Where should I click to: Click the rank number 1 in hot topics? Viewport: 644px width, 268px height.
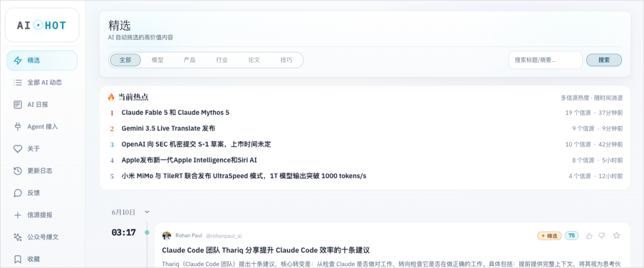pos(112,113)
